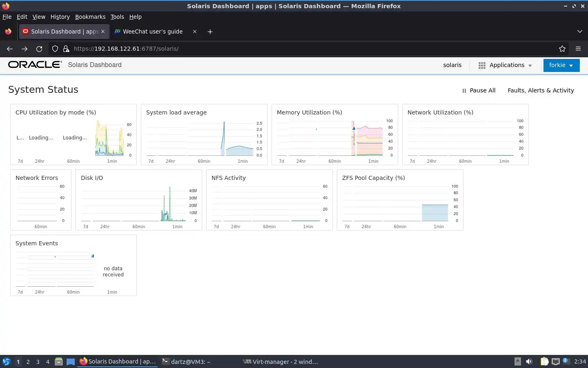Click the clipboard tray icon
Viewport: 588px width, 368px height.
click(x=544, y=361)
